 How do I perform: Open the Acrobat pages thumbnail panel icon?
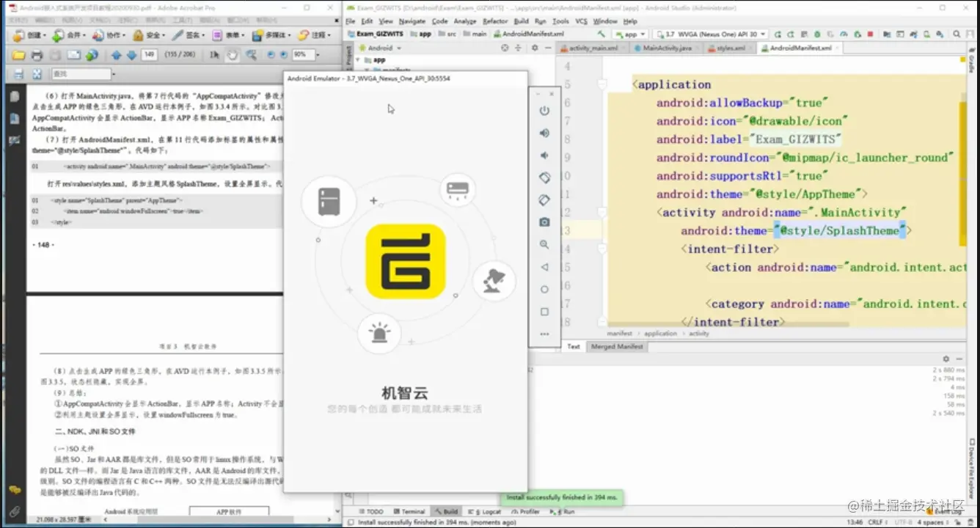[x=15, y=96]
